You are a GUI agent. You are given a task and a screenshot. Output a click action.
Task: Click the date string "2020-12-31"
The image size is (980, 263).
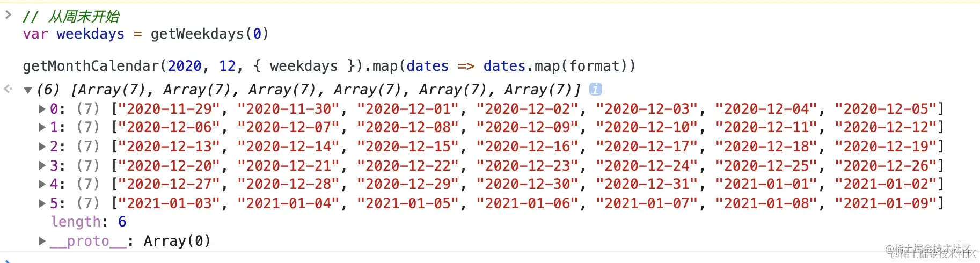coord(647,184)
